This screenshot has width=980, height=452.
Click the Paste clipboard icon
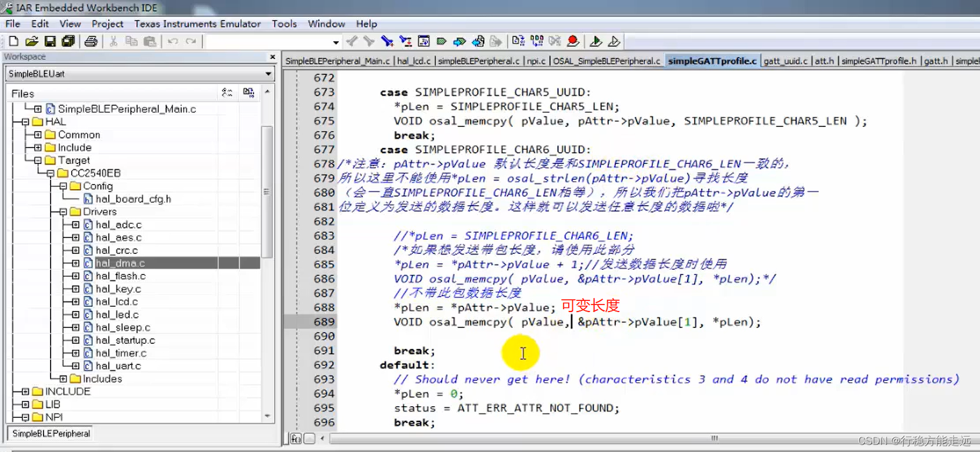coord(150,41)
